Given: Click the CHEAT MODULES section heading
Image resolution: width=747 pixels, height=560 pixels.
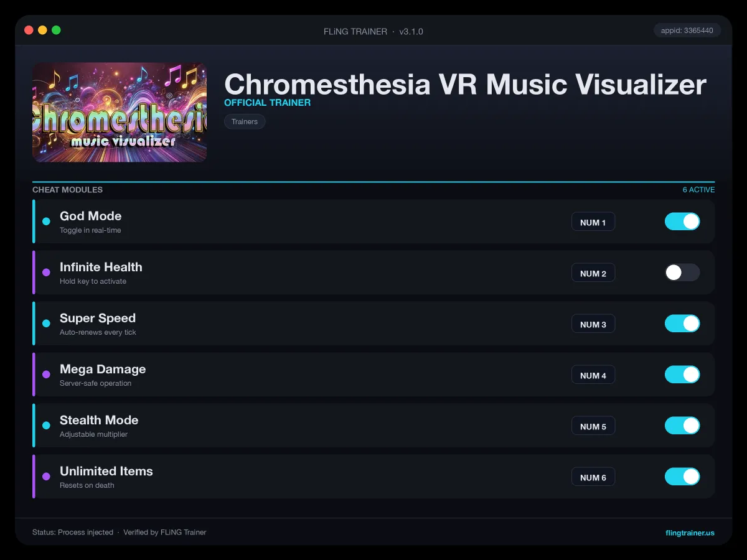Looking at the screenshot, I should click(67, 190).
